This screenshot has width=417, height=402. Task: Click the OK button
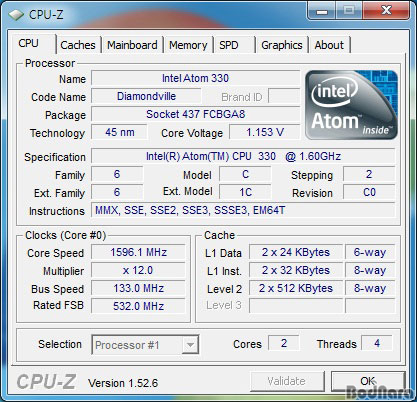pos(368,381)
